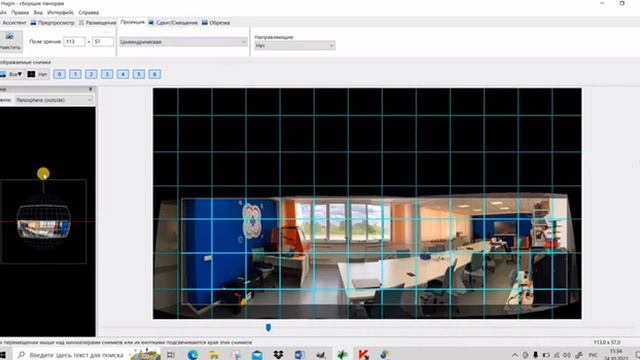
Task: Click the volume tray icon
Action: point(567,355)
